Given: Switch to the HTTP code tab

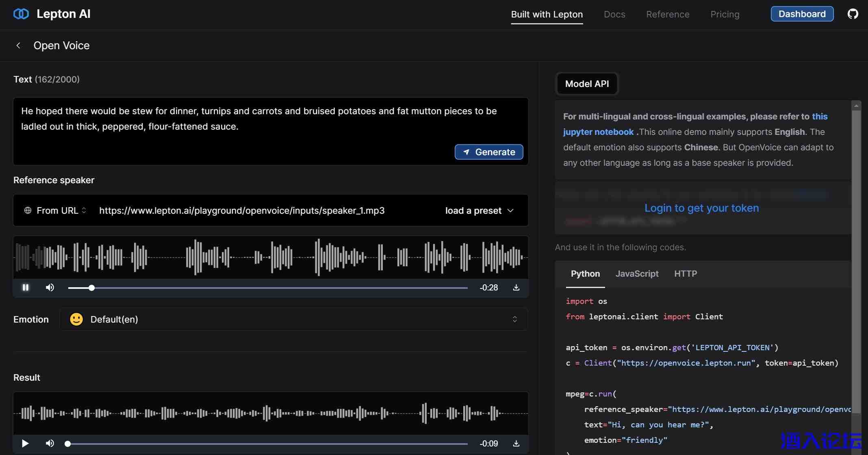Looking at the screenshot, I should coord(686,274).
